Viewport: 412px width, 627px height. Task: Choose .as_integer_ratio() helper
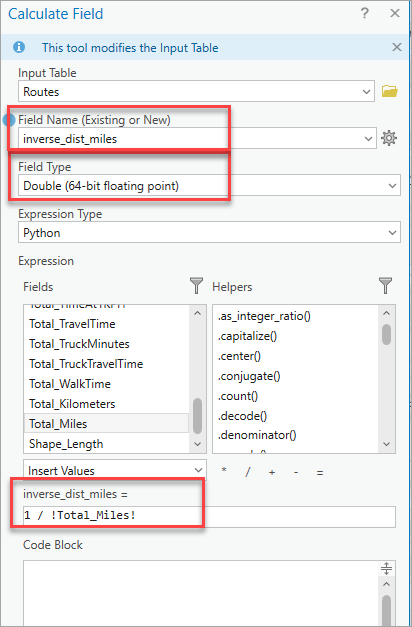(264, 316)
